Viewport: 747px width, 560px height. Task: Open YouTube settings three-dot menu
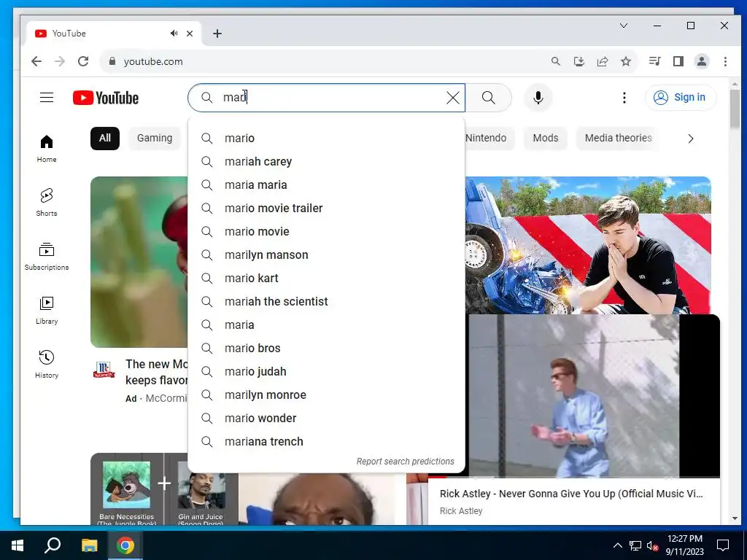point(624,98)
